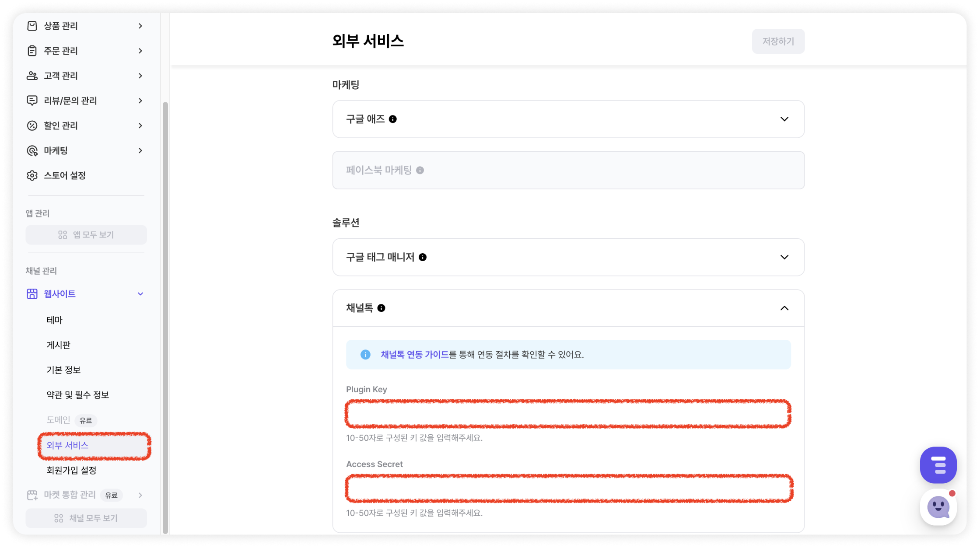
Task: Click the 채널톡 info icon
Action: click(x=381, y=308)
